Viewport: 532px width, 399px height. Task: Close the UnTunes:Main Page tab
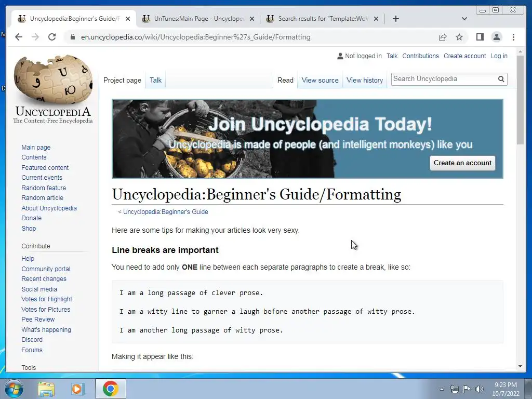coord(252,19)
